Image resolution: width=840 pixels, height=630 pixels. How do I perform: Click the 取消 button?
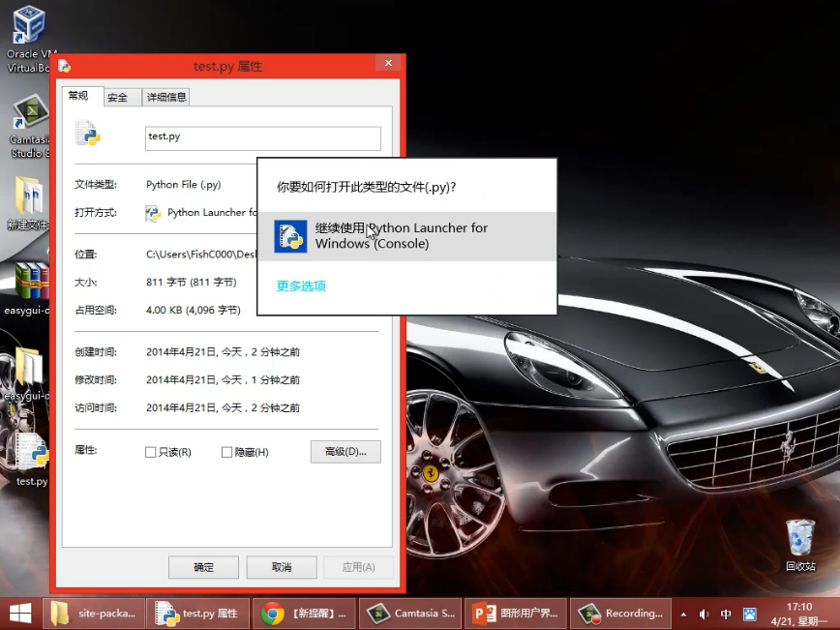282,567
